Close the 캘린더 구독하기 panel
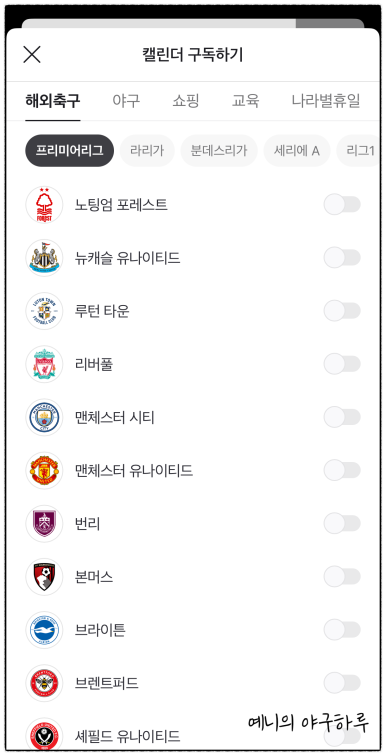The height and width of the screenshot is (756, 386). (x=32, y=54)
